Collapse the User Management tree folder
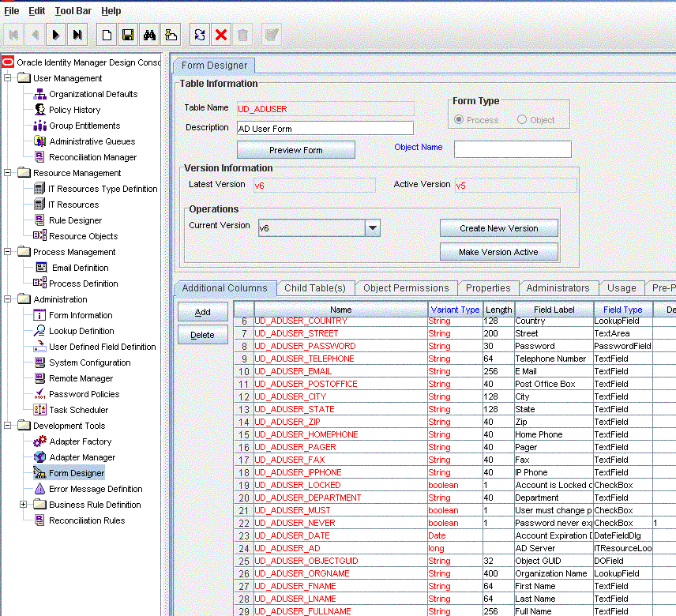Viewport: 676px width, 616px height. [x=8, y=78]
